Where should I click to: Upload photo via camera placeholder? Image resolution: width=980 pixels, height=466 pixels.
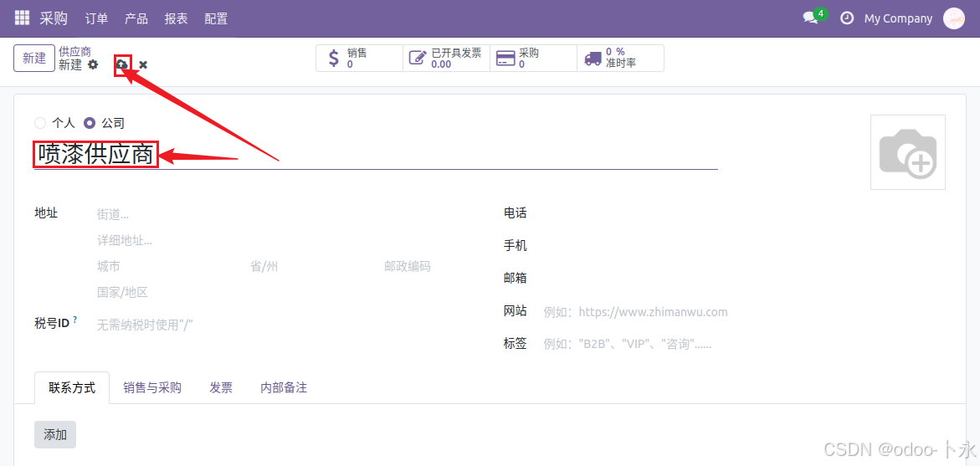click(907, 151)
